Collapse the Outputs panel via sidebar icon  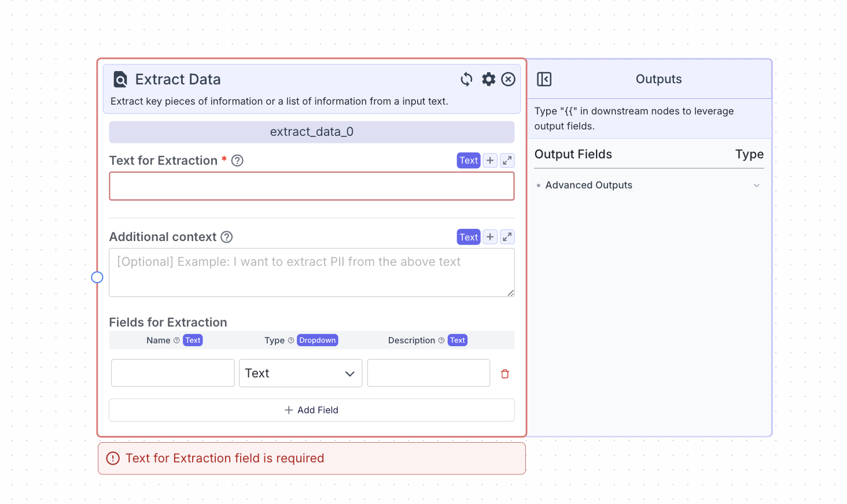pos(544,79)
